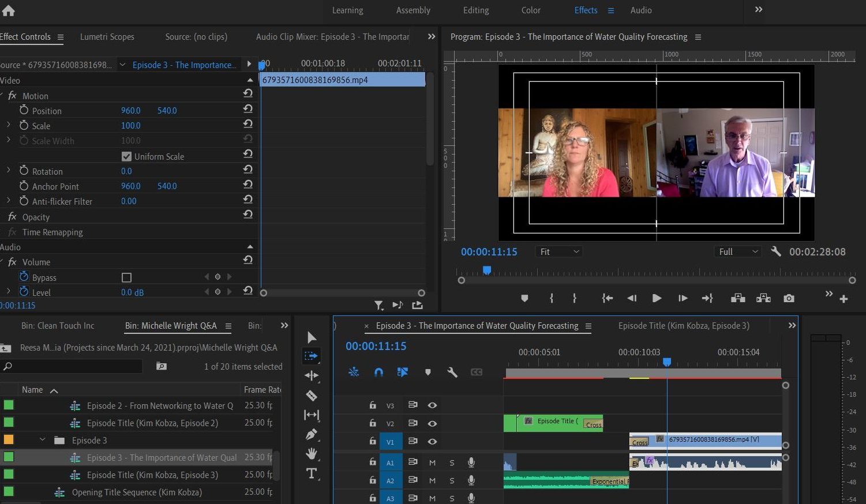
Task: Uncheck Uniform Scale checkbox
Action: 126,156
